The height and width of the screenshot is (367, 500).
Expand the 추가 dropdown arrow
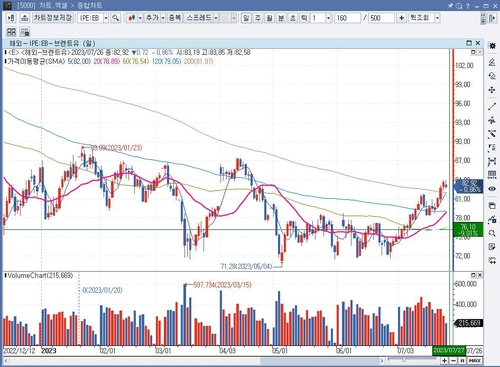163,18
